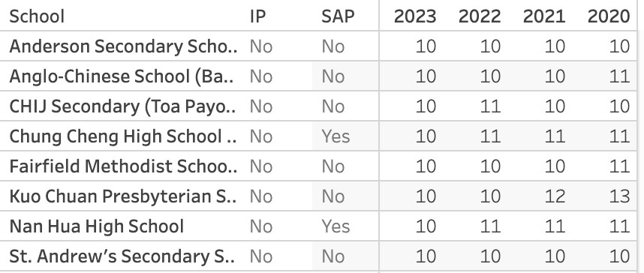The height and width of the screenshot is (273, 644).
Task: Click CHIJ Secondary's 2022 value of 11
Action: [490, 106]
